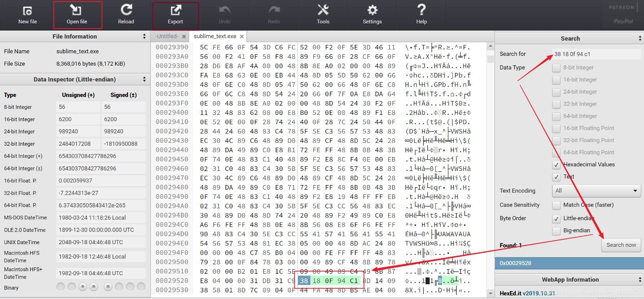644x299 pixels.
Task: Reload the current file
Action: point(126,15)
